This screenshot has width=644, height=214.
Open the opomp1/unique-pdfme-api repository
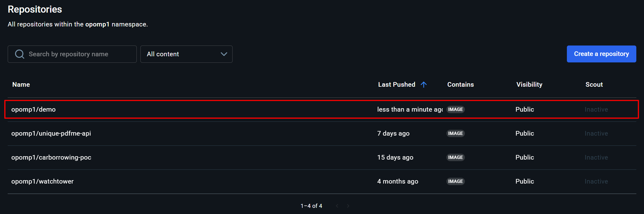point(51,133)
